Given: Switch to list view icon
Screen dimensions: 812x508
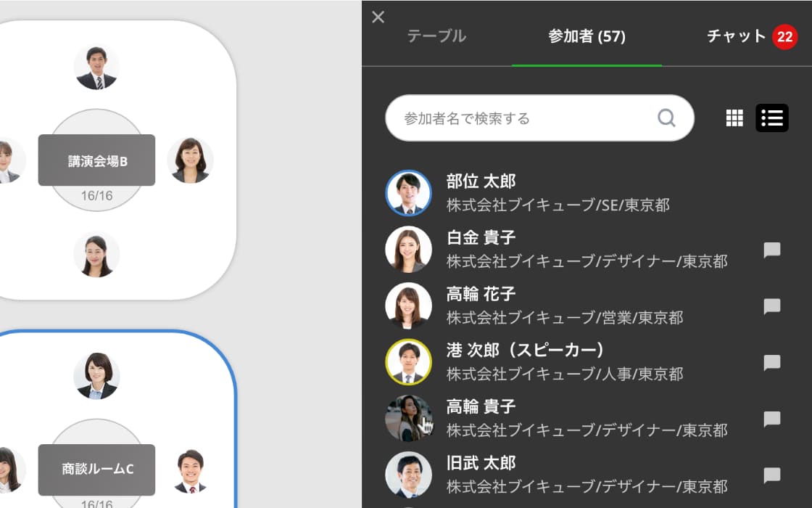Looking at the screenshot, I should click(771, 118).
